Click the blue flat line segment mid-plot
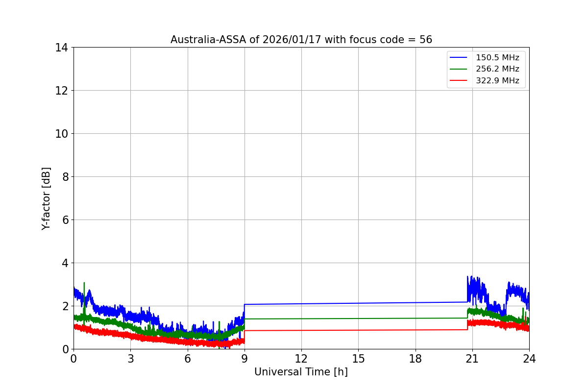Screen dimensions: 588x392 pos(356,303)
